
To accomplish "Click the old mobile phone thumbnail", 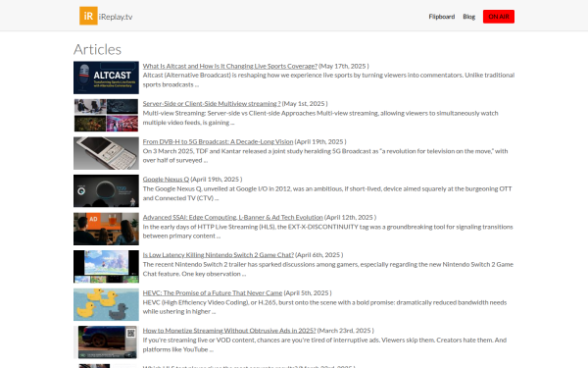I will (106, 153).
